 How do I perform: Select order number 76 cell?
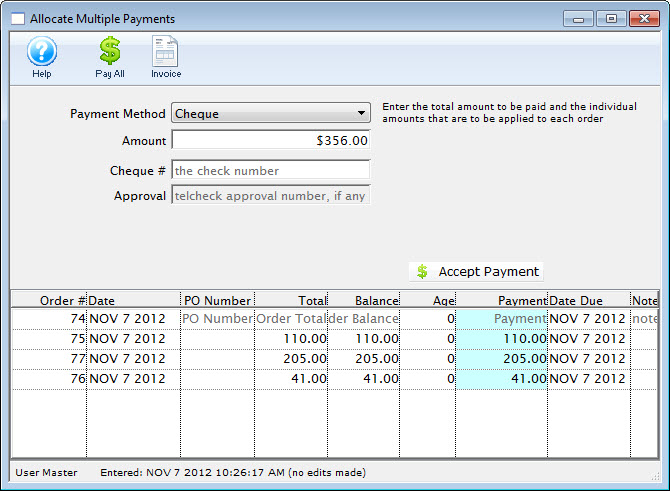coord(49,379)
